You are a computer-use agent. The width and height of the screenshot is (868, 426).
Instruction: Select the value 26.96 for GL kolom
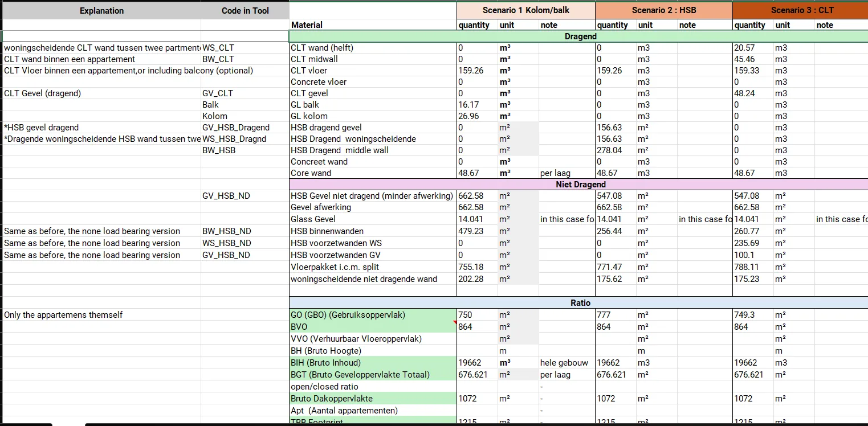pyautogui.click(x=478, y=116)
